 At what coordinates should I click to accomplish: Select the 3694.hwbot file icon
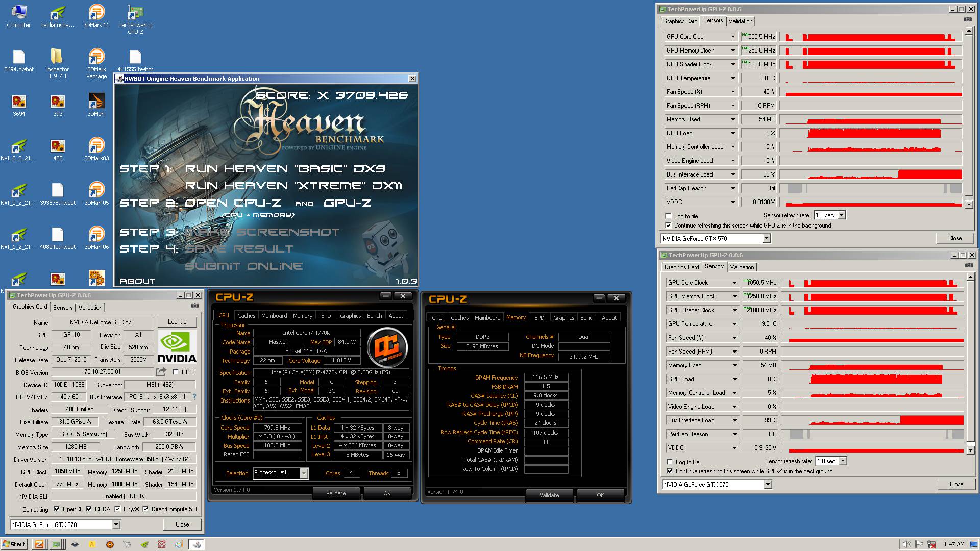[19, 61]
